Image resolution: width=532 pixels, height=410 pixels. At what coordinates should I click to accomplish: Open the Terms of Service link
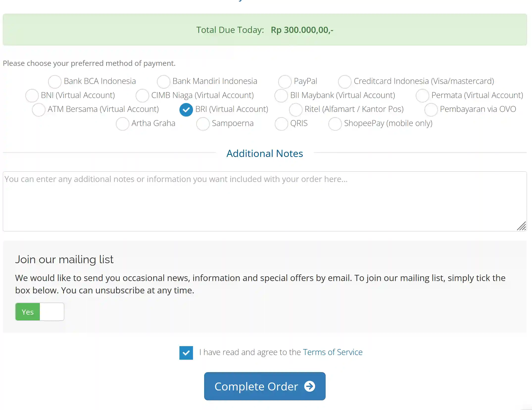(x=333, y=352)
